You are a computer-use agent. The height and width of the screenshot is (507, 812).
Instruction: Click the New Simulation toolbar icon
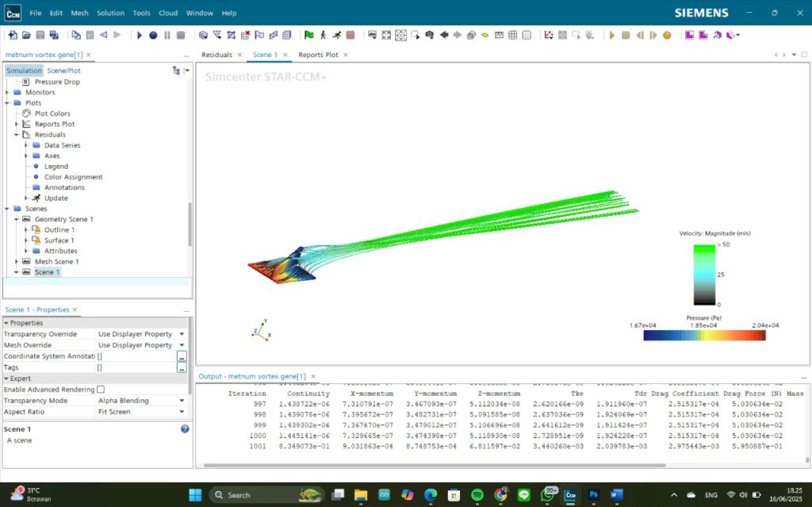click(x=13, y=35)
